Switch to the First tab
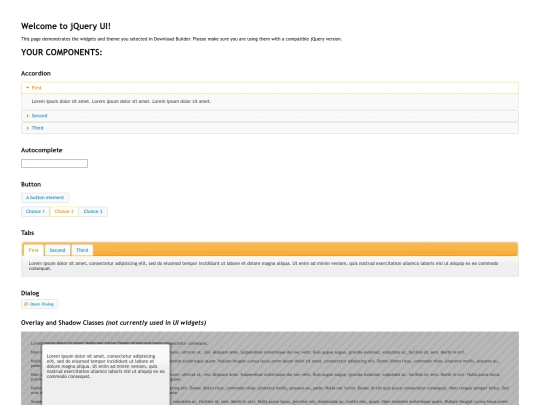The height and width of the screenshot is (405, 540). click(x=34, y=250)
